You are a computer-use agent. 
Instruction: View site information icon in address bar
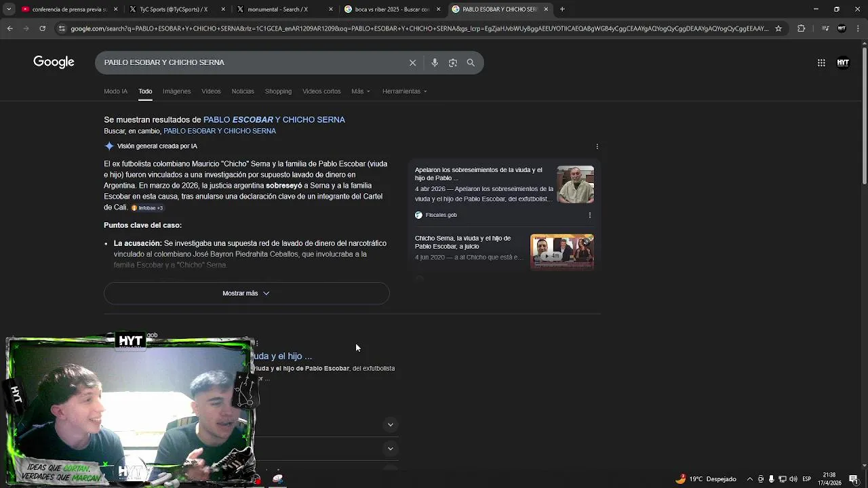(62, 28)
